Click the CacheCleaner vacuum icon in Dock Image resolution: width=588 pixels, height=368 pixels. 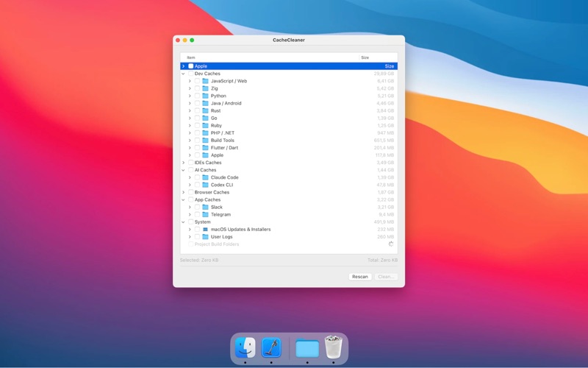(x=271, y=347)
